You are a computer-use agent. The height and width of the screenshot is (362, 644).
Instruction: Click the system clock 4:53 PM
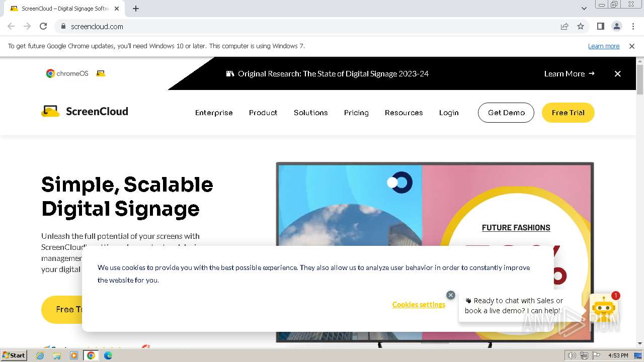(618, 355)
